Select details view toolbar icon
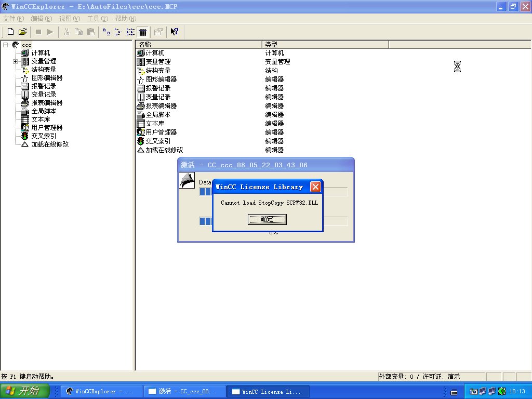The height and width of the screenshot is (399, 532). point(143,32)
